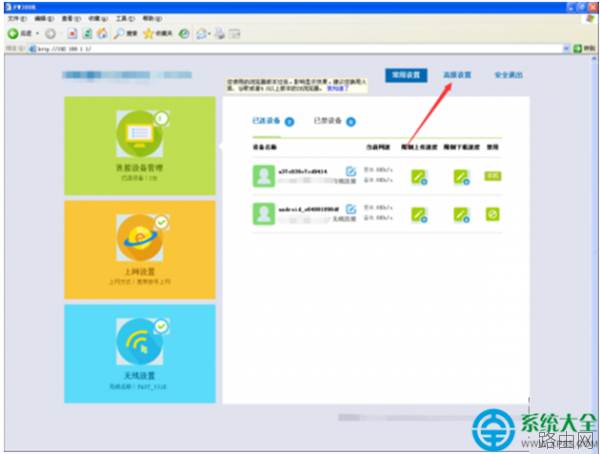This screenshot has height=454, width=600.
Task: Open the History toolbar icon
Action: click(x=184, y=34)
